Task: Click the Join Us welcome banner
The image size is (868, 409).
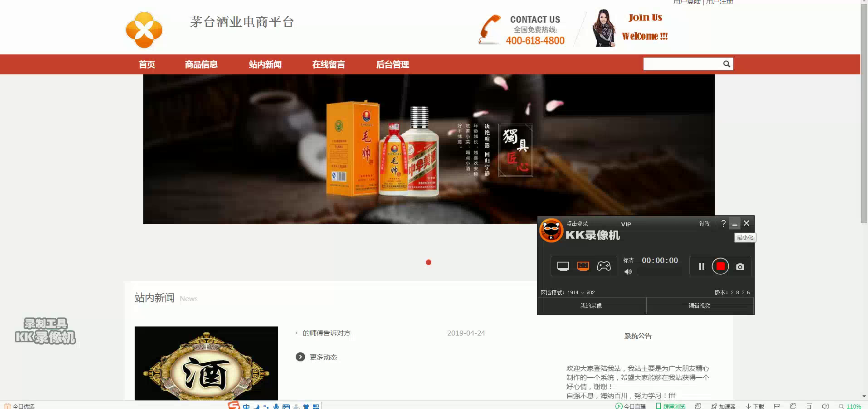Action: tap(644, 27)
